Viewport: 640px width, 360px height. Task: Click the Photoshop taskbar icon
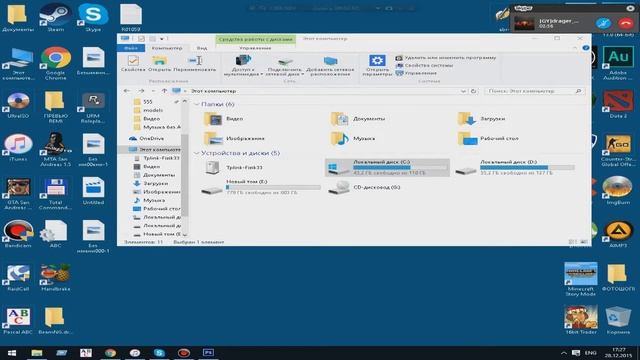208,353
